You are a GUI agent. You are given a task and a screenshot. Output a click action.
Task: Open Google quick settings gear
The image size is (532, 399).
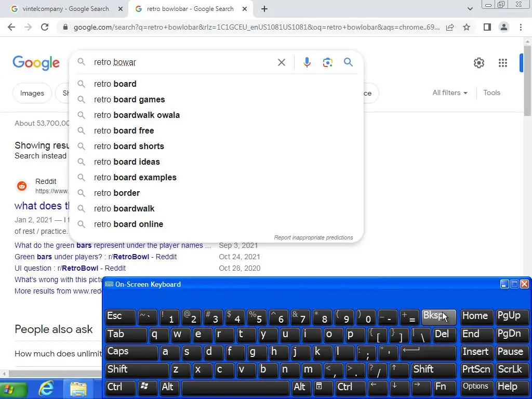tap(478, 63)
